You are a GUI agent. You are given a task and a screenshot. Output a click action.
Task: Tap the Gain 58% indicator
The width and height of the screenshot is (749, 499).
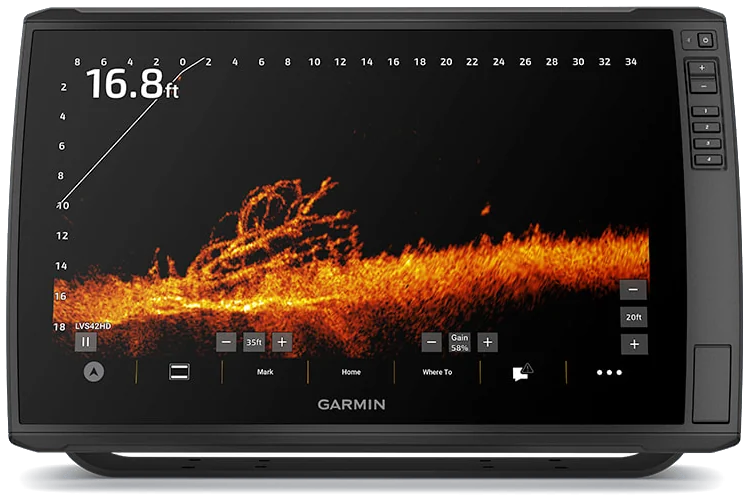click(460, 342)
